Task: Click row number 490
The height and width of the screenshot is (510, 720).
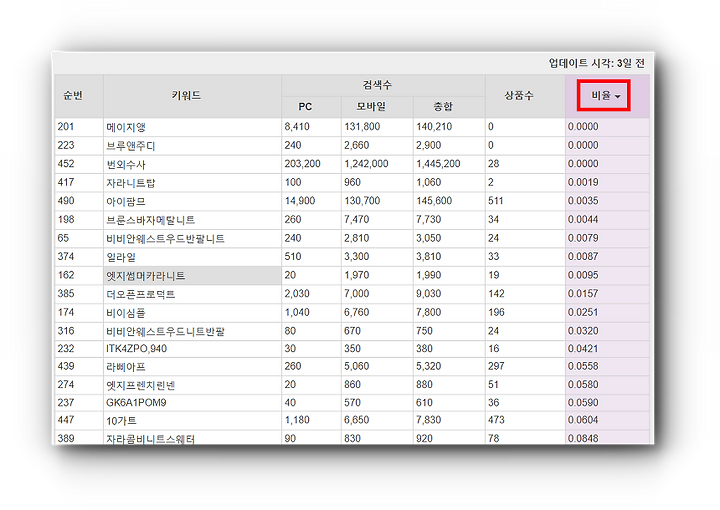Action: click(66, 201)
